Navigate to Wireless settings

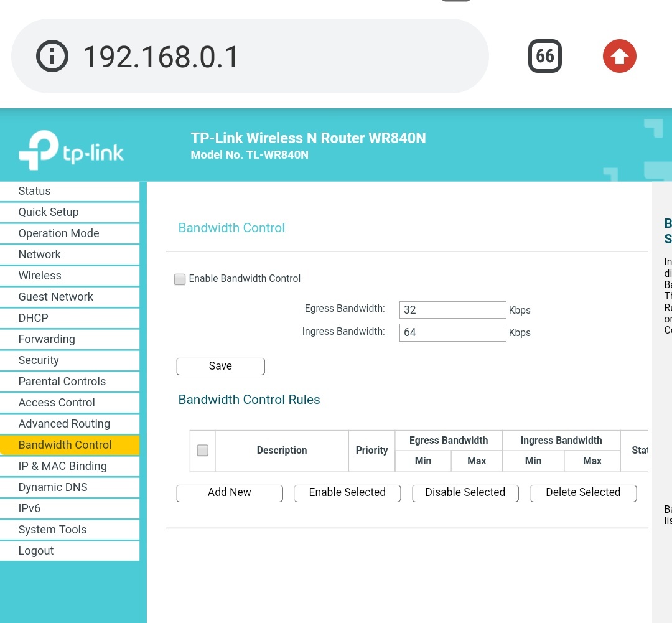point(39,276)
